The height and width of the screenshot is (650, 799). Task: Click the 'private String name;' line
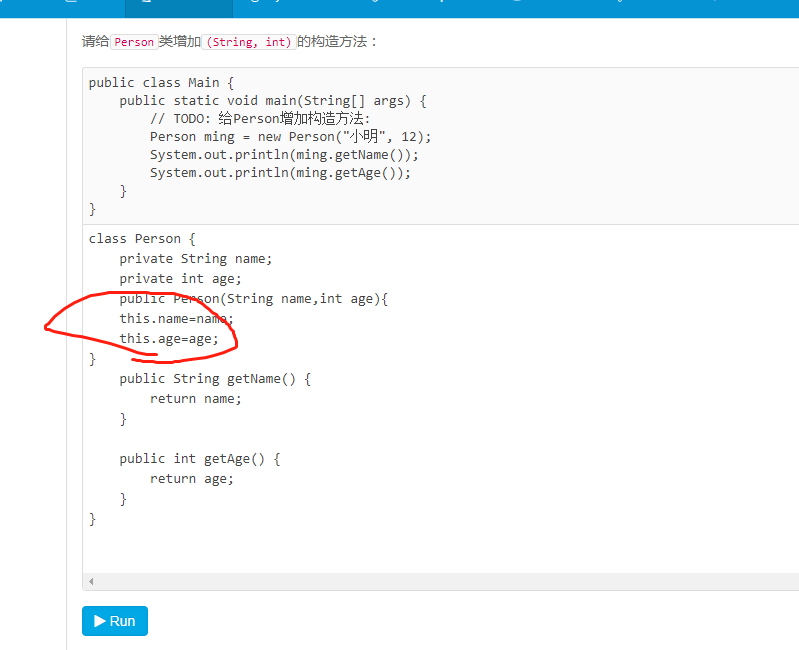click(196, 259)
